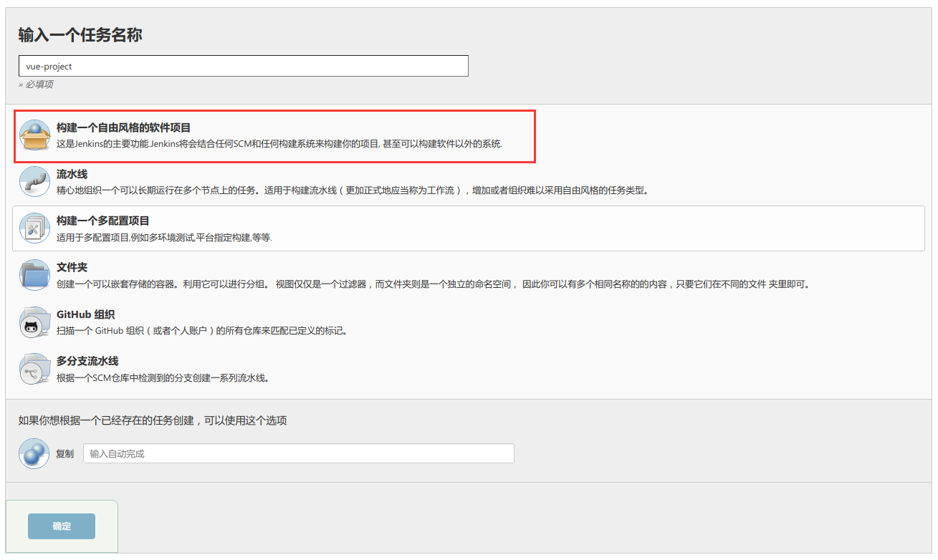The image size is (938, 560).
Task: Click the 文件夹 description about nested containers
Action: [x=434, y=284]
